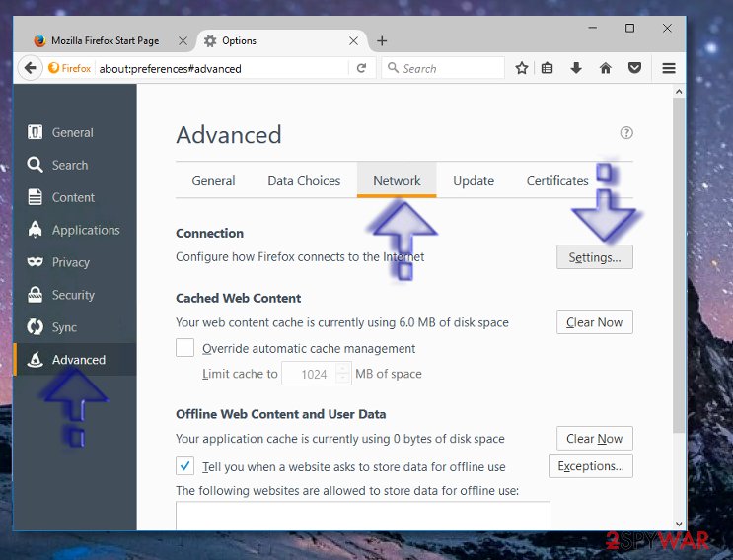733x560 pixels.
Task: Open Privacy preferences in sidebar
Action: click(x=75, y=262)
